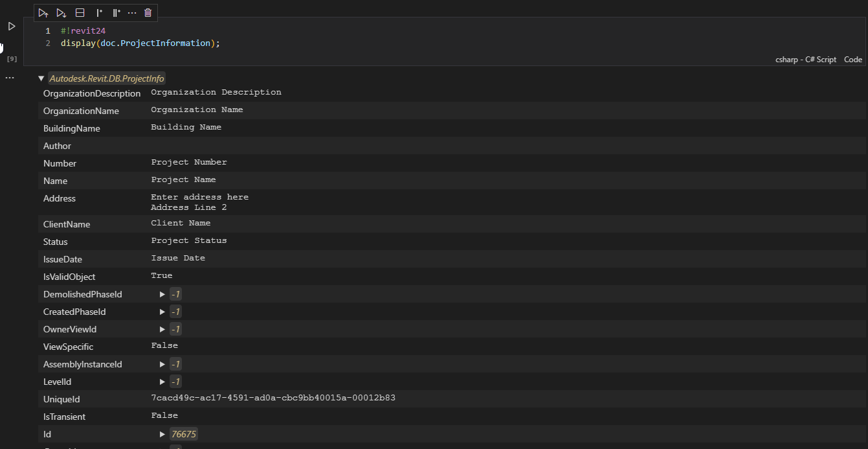Click Execute Cell and Below icon
The width and height of the screenshot is (868, 449).
[61, 12]
